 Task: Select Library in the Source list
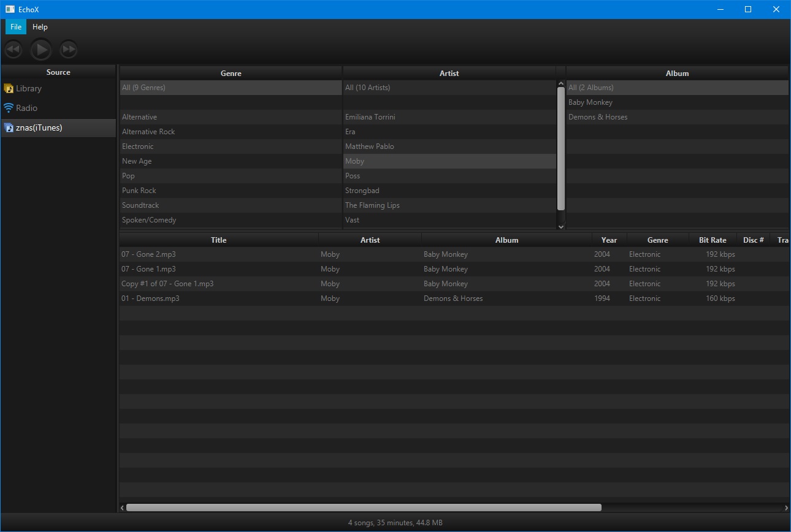58,88
